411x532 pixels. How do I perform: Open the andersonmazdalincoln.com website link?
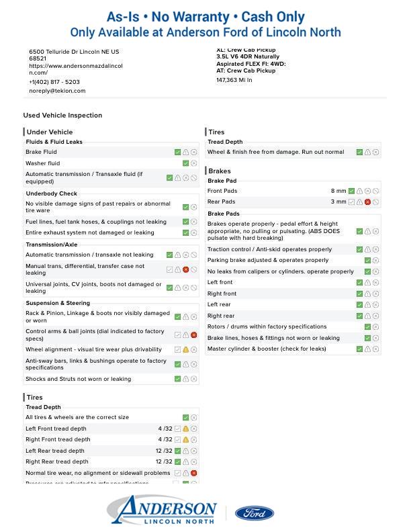pos(75,69)
